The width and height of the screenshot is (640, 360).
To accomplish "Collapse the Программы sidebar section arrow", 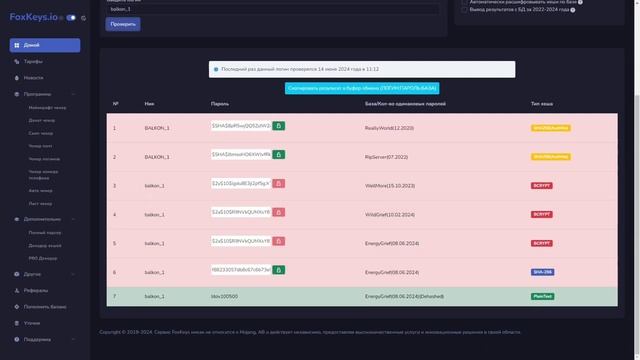I will [x=73, y=94].
